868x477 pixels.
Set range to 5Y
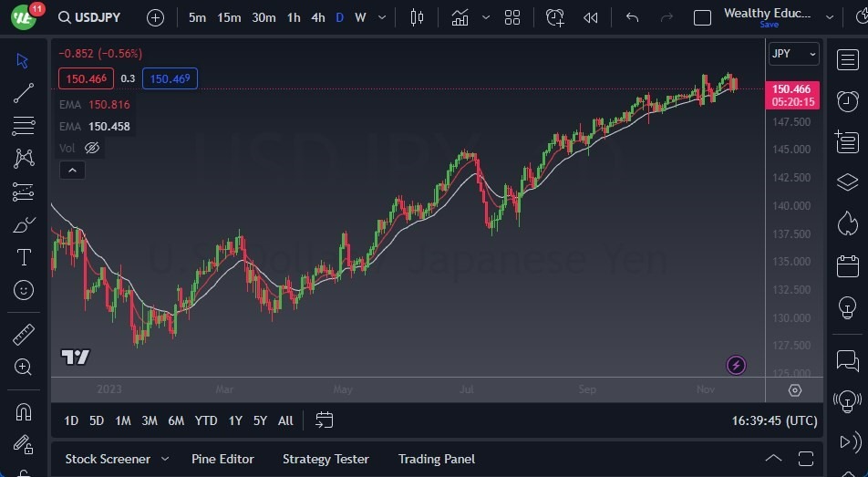pos(260,420)
